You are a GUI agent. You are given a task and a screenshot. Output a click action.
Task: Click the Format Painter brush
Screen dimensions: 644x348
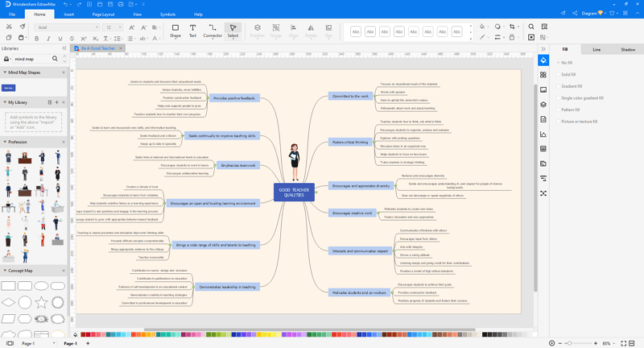pyautogui.click(x=23, y=27)
